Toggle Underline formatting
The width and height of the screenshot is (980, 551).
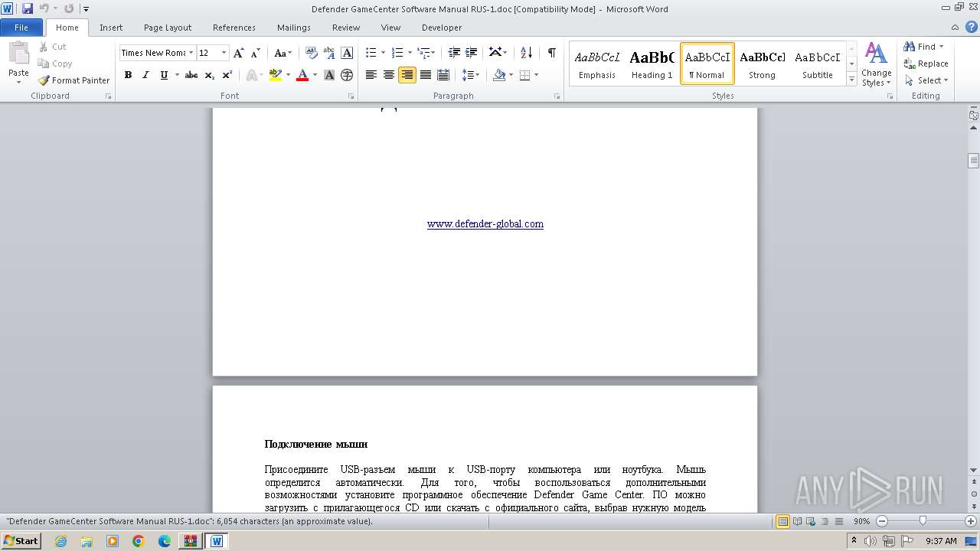click(164, 75)
